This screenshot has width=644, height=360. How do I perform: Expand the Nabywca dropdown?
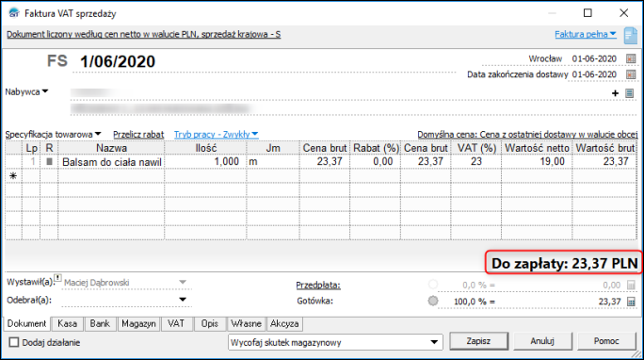(x=26, y=91)
